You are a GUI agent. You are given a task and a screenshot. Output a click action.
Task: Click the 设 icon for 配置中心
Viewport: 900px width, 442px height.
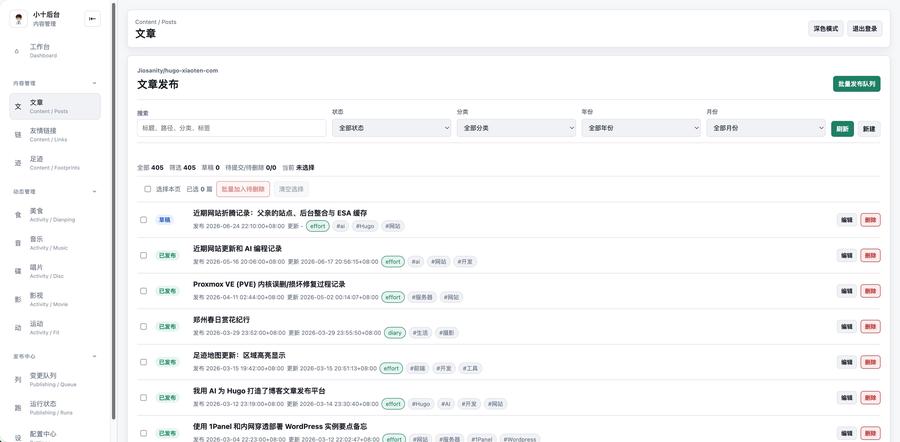click(x=17, y=437)
